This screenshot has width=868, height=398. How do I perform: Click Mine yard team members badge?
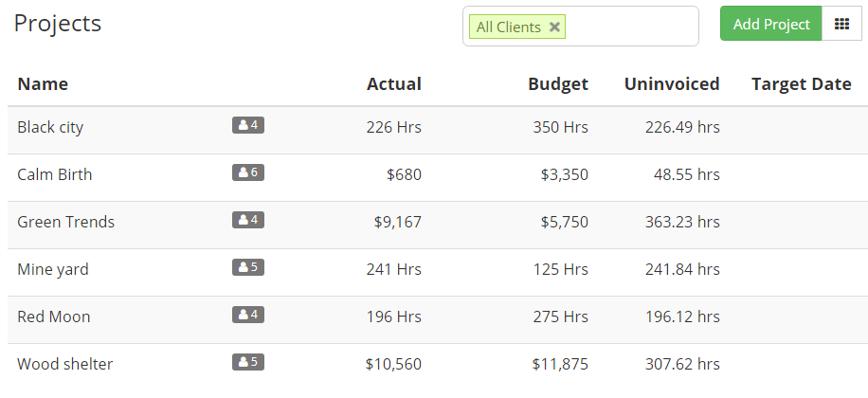[248, 267]
